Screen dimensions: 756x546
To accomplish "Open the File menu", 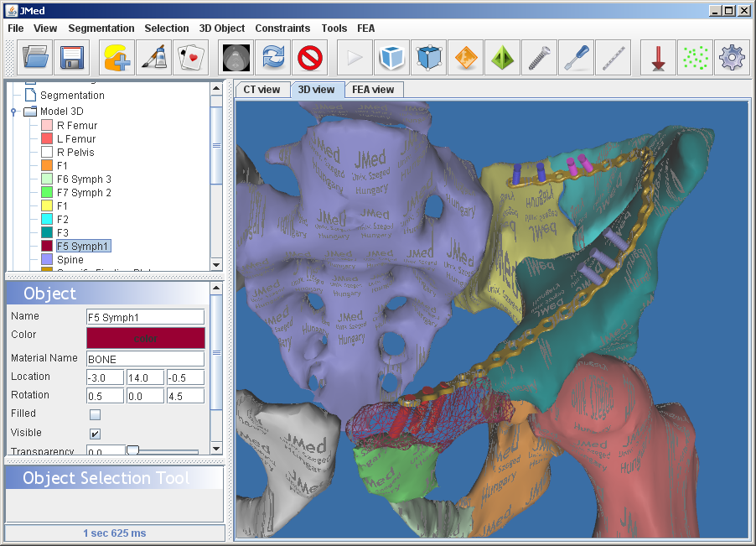I will (15, 29).
